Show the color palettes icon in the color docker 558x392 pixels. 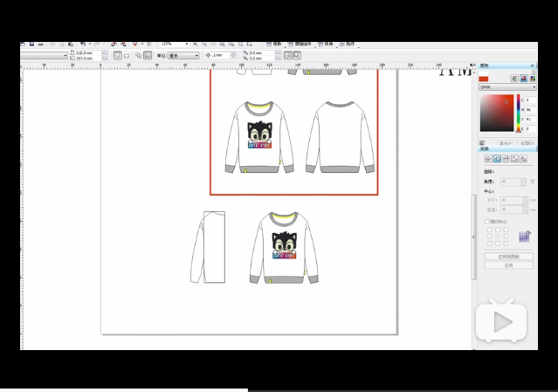(533, 79)
